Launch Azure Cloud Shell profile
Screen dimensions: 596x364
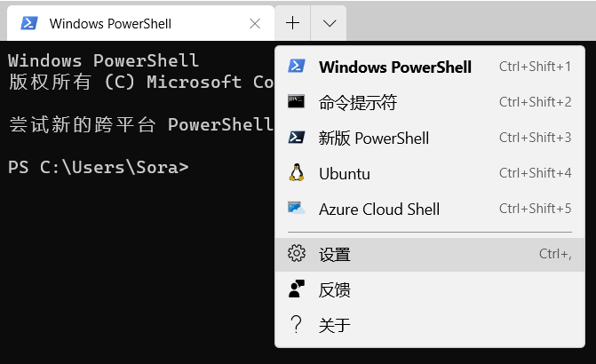tap(379, 210)
